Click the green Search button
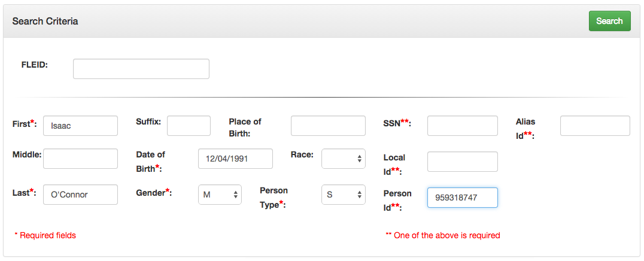644x261 pixels. 609,21
